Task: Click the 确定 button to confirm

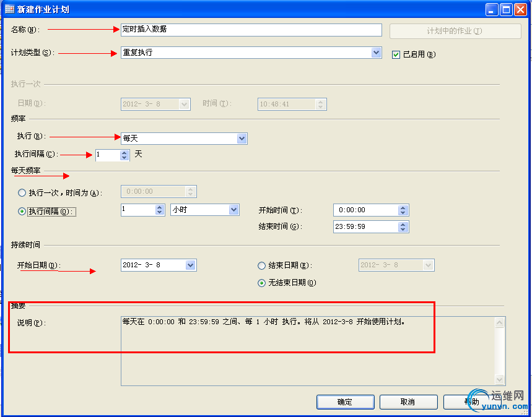Action: (345, 402)
